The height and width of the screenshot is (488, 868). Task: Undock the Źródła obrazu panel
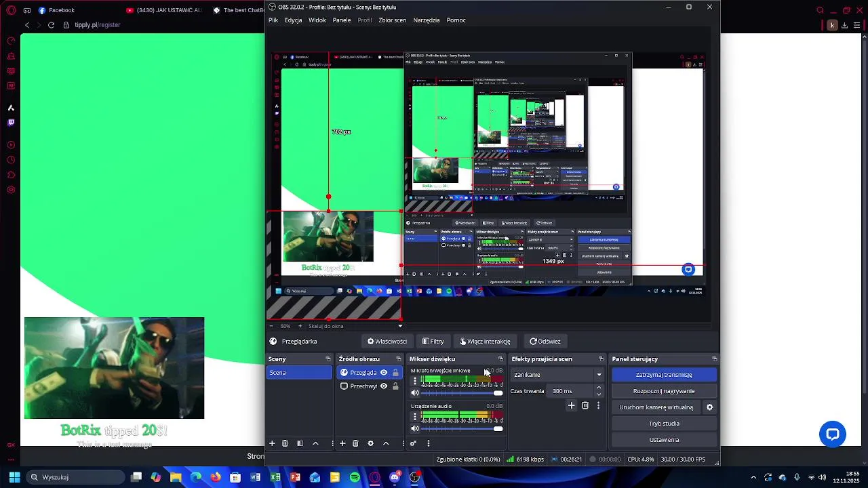399,359
